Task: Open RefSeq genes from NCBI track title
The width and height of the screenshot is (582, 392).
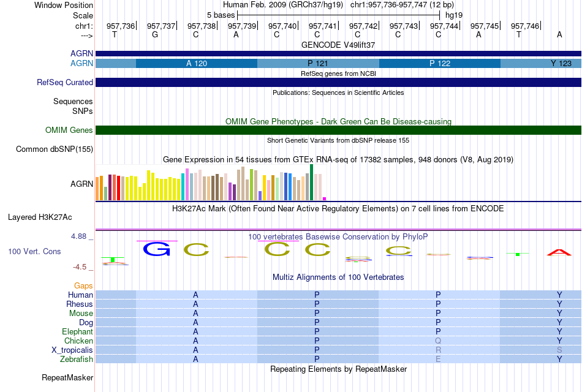Action: click(x=338, y=73)
